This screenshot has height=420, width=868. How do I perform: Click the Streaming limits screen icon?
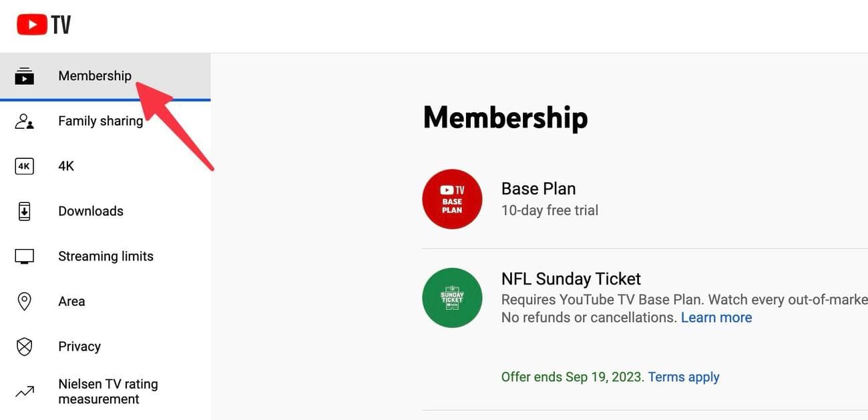pos(24,256)
